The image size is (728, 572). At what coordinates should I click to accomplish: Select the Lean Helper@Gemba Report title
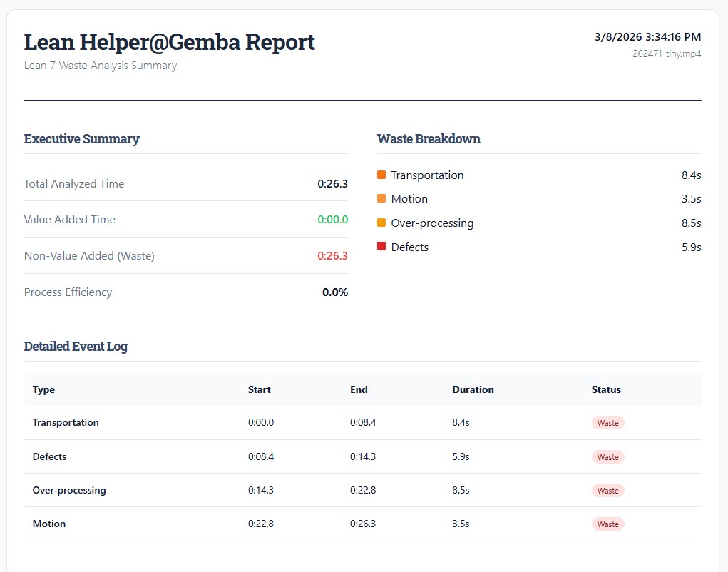tap(170, 42)
